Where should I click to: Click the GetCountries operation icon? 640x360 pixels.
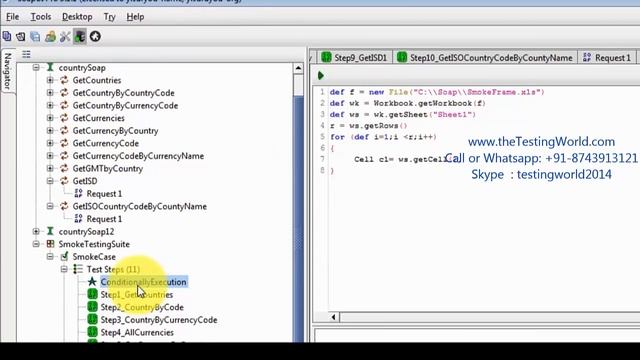64,80
